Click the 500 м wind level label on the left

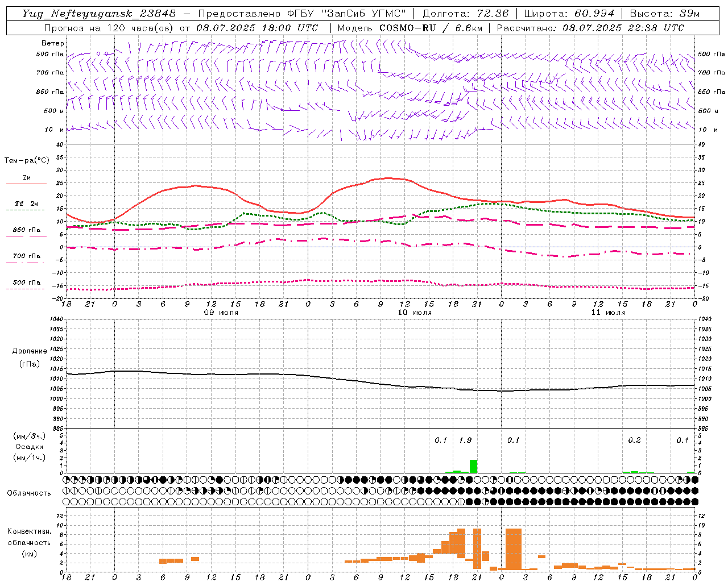54,111
